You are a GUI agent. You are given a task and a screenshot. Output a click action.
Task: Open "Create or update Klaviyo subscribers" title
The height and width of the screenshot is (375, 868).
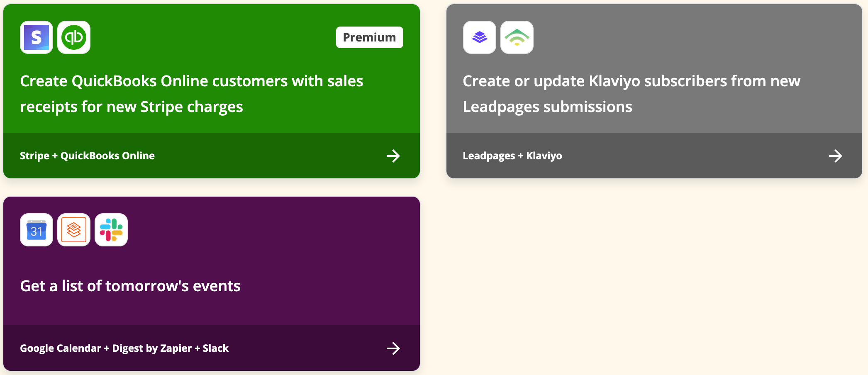point(631,94)
